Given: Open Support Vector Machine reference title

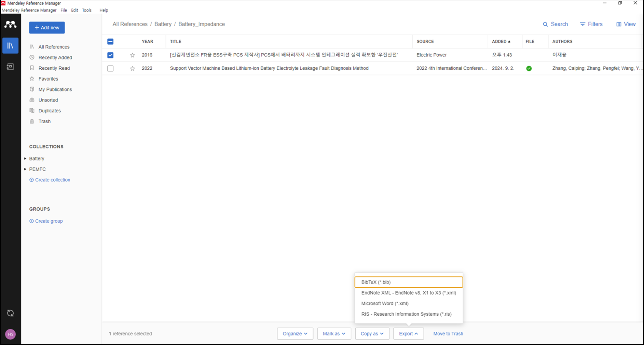Looking at the screenshot, I should [269, 68].
